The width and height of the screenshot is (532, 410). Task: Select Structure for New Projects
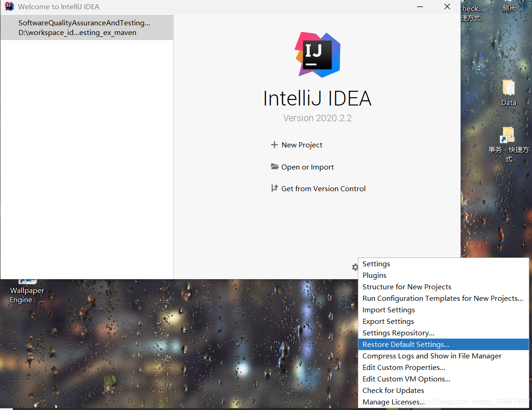click(444, 287)
